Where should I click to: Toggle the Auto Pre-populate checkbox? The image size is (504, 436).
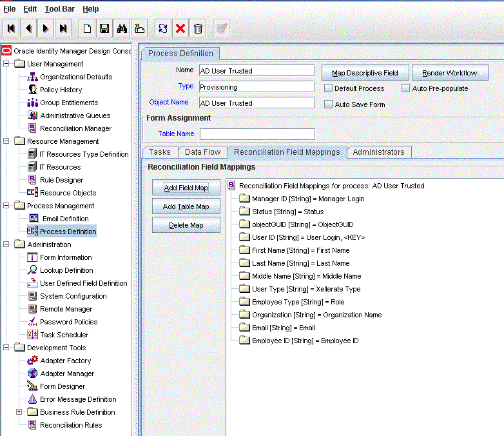[x=406, y=88]
